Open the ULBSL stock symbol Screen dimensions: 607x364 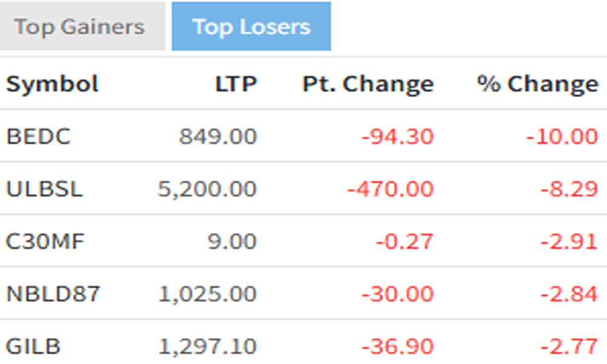coord(44,189)
